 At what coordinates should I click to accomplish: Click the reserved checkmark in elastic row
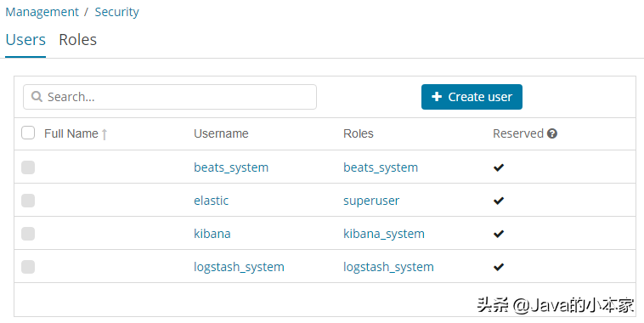click(x=499, y=201)
